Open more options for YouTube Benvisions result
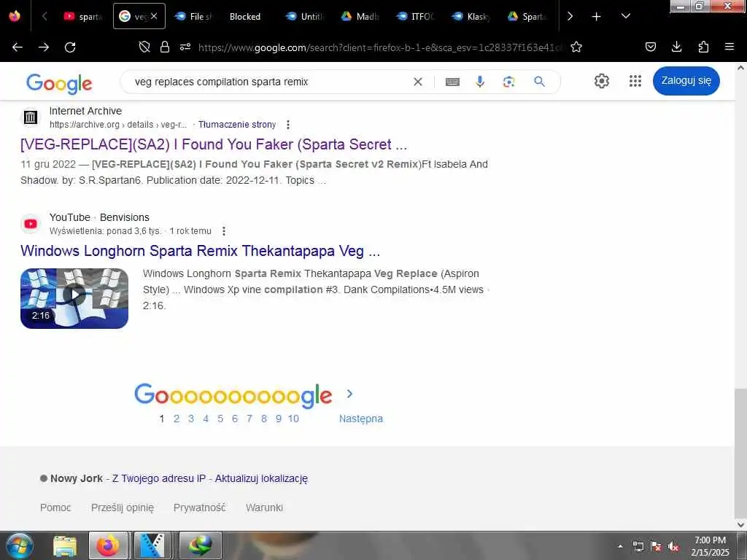The width and height of the screenshot is (747, 560). point(224,231)
